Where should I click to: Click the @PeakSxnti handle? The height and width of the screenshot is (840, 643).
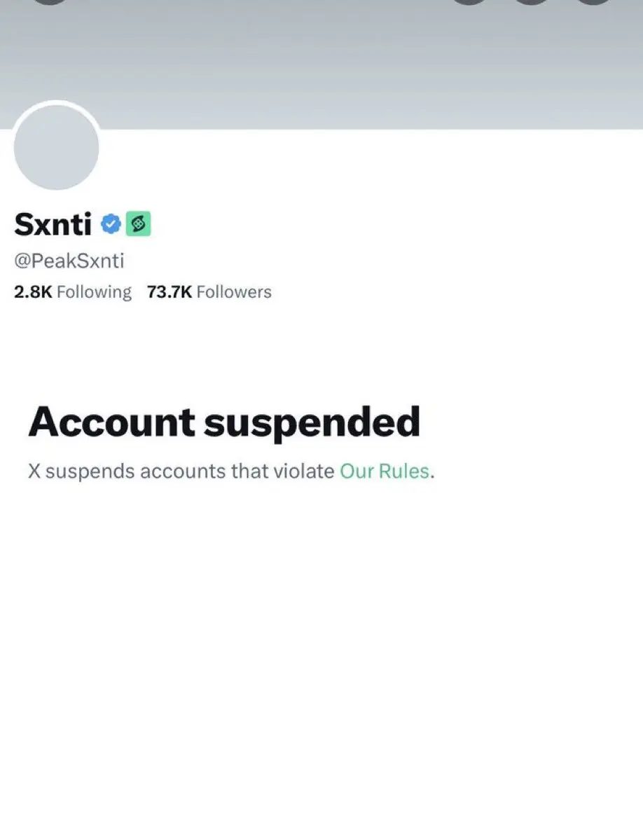[x=69, y=261]
